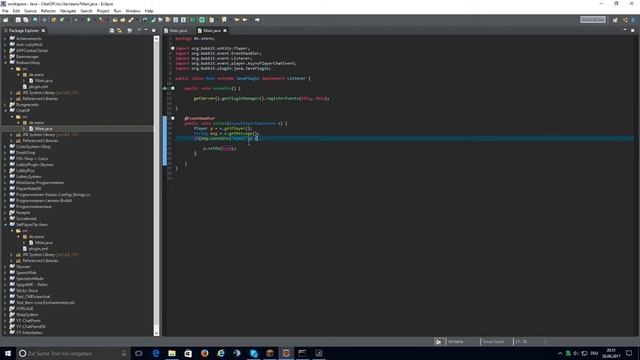The height and width of the screenshot is (360, 640).
Task: Click the Package Explorer scroll-down arrow
Action: [156, 333]
